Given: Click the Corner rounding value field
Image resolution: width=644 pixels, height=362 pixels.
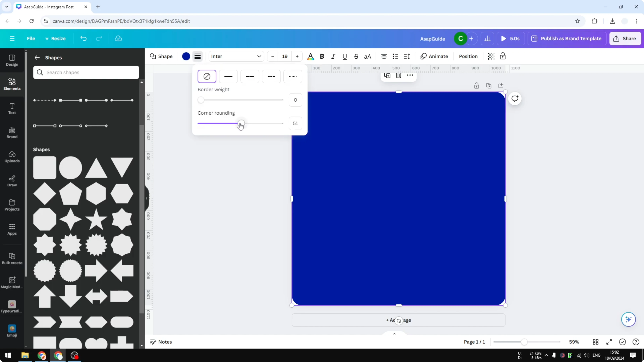Looking at the screenshot, I should (x=295, y=123).
